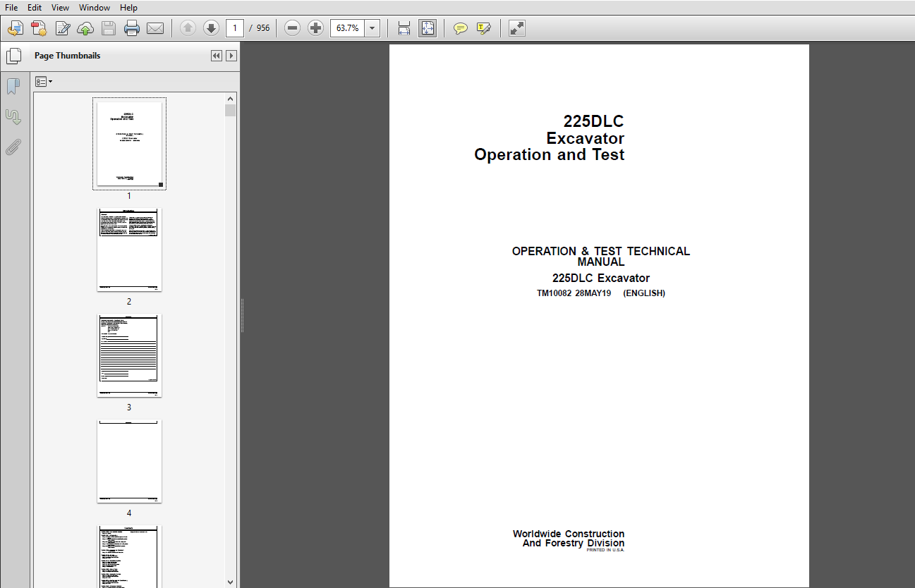Viewport: 915px width, 588px height.
Task: Select page 3 thumbnail
Action: (x=129, y=355)
